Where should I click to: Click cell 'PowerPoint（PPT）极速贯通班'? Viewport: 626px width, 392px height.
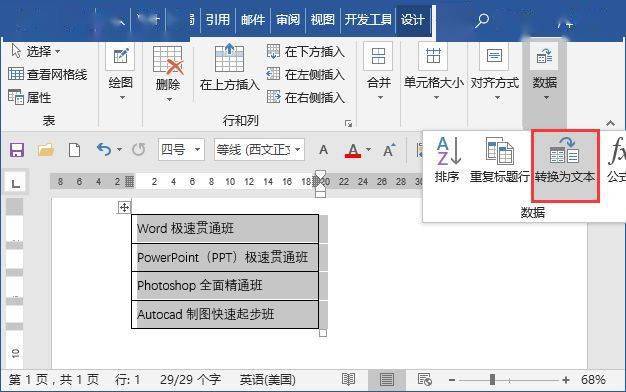point(225,257)
